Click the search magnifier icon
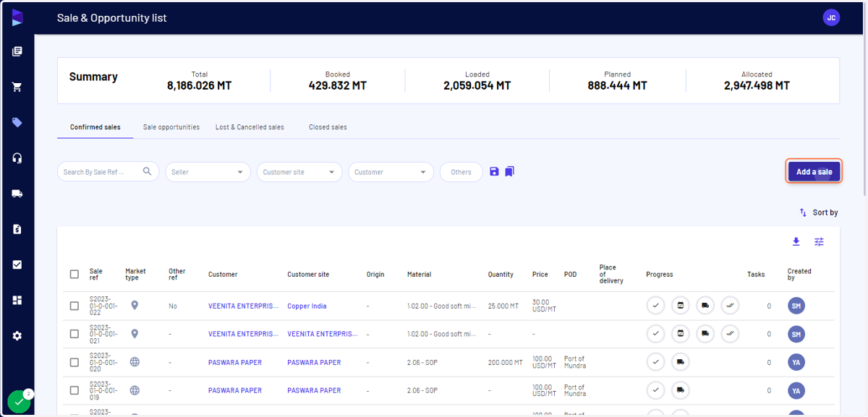The width and height of the screenshot is (868, 417). [x=148, y=171]
